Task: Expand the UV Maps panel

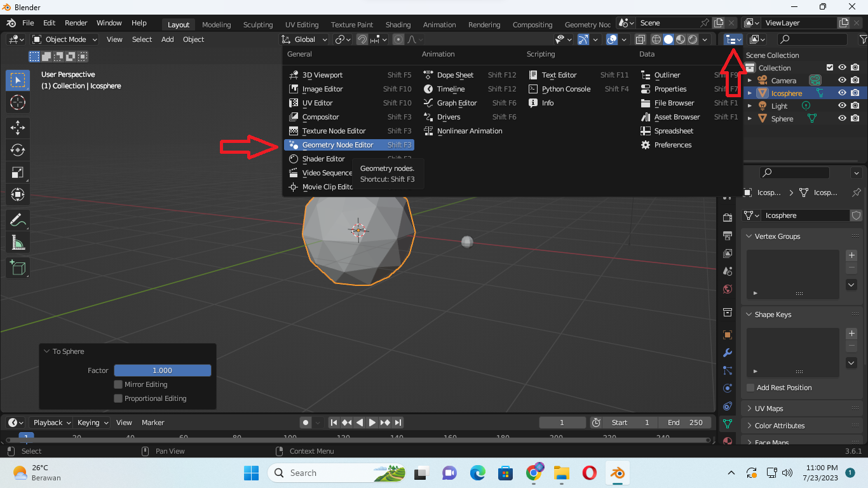Action: [x=749, y=409]
